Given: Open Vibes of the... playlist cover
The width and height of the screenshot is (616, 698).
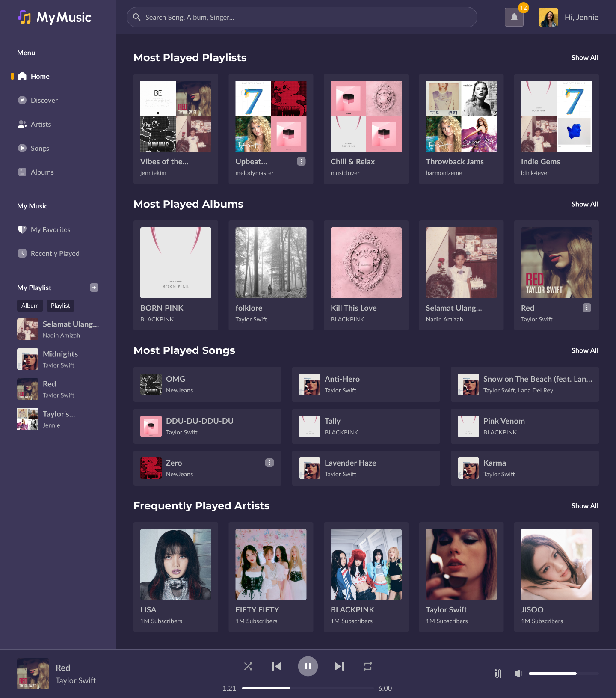Looking at the screenshot, I should coord(176,116).
